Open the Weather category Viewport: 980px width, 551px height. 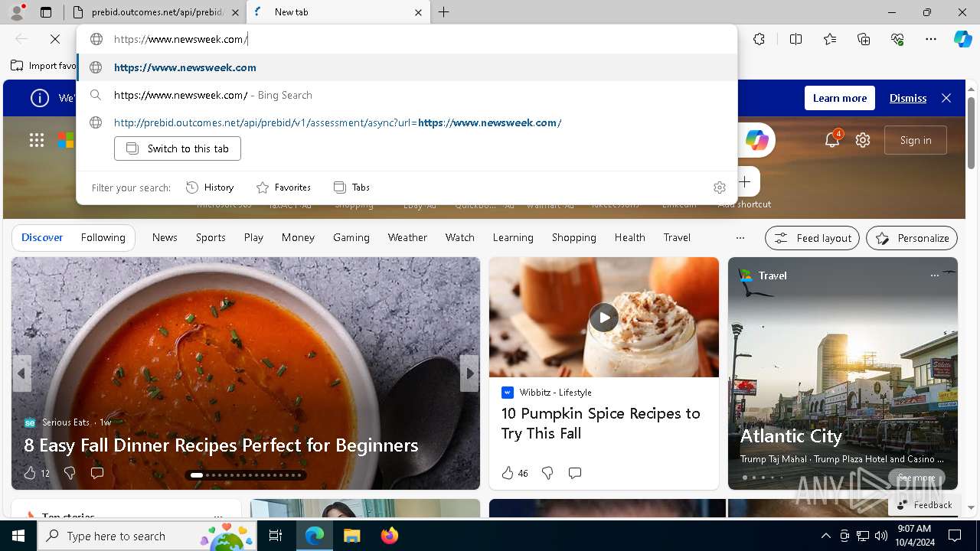[407, 238]
